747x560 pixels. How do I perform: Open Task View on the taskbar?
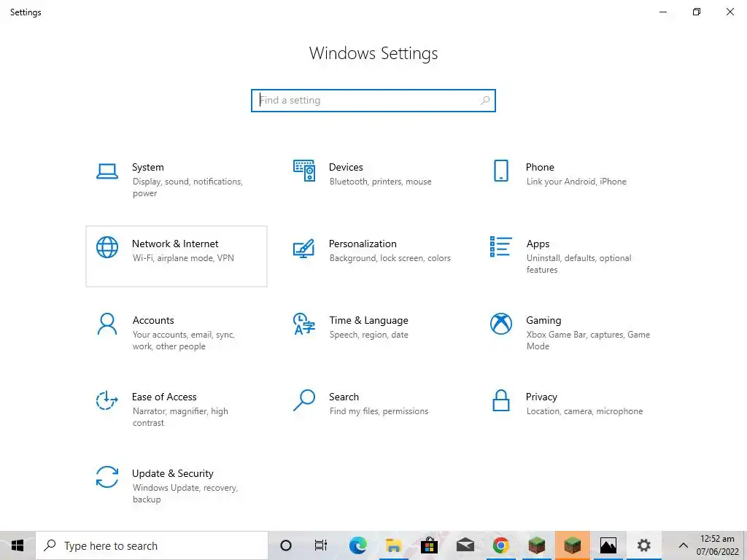coord(321,545)
